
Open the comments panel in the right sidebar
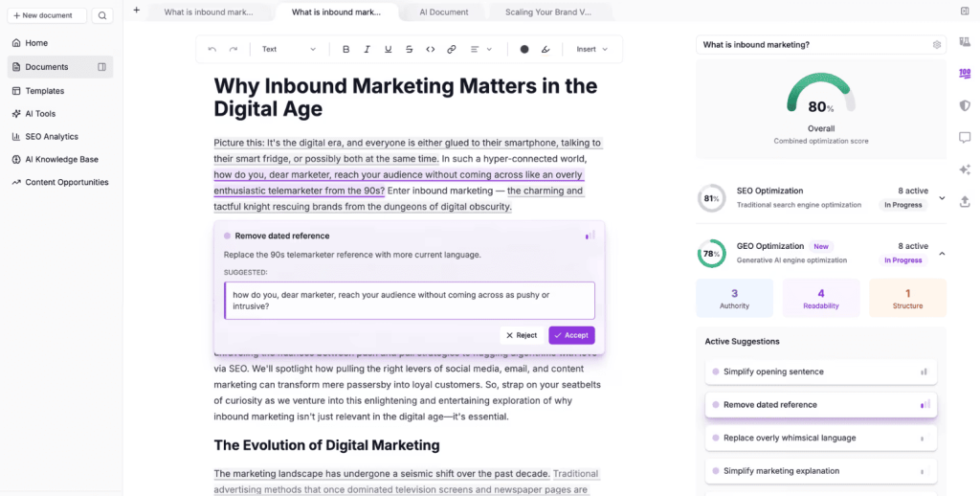(x=964, y=137)
